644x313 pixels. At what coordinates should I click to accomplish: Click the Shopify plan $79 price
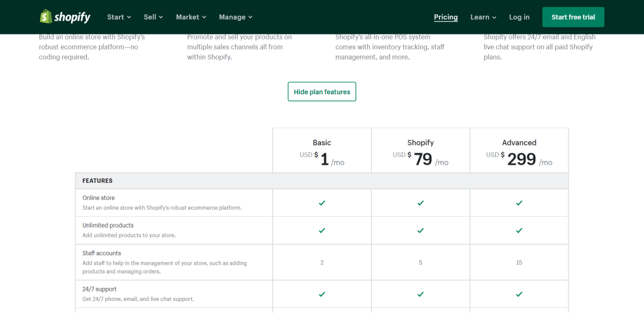(x=421, y=159)
